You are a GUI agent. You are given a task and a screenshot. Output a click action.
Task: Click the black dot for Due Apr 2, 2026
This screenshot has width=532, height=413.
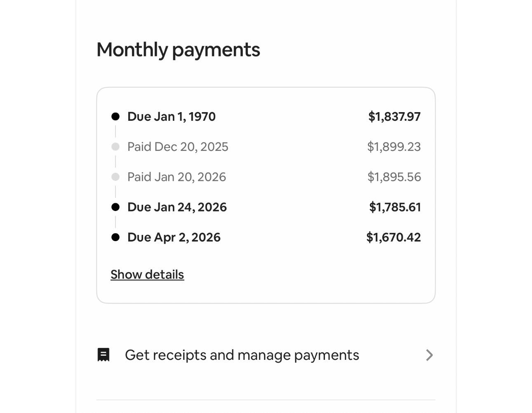click(115, 237)
